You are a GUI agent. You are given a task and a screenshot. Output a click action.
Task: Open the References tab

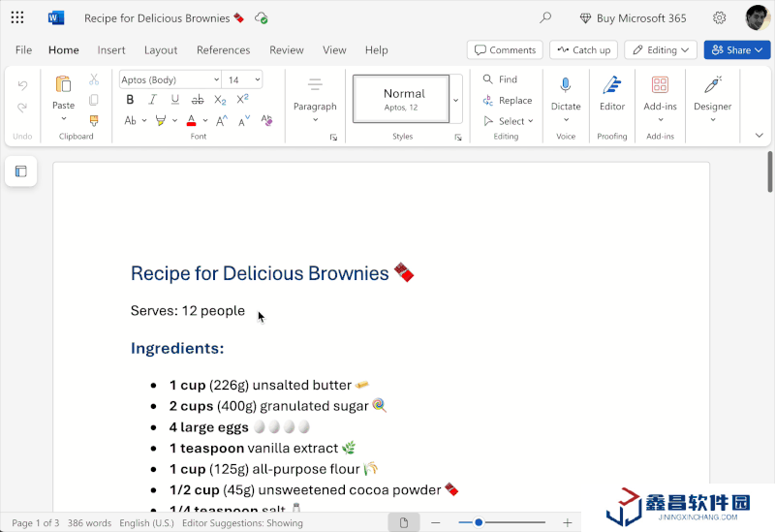tap(223, 50)
